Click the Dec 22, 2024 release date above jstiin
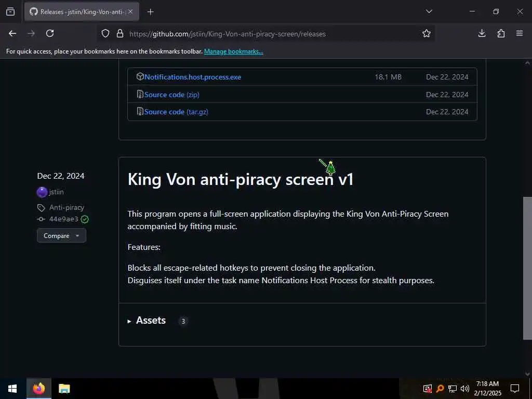Viewport: 532px width, 399px height. (x=61, y=176)
